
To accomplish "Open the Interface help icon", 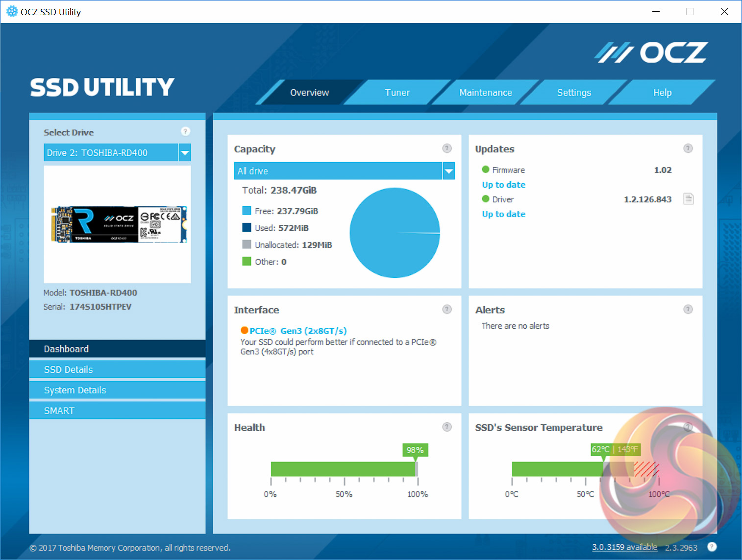I will pyautogui.click(x=447, y=309).
